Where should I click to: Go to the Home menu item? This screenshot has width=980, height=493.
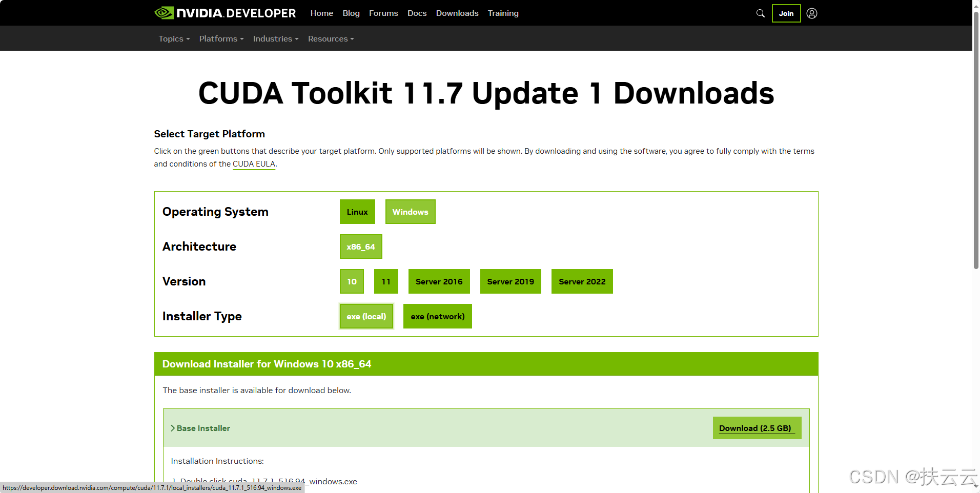pos(322,13)
